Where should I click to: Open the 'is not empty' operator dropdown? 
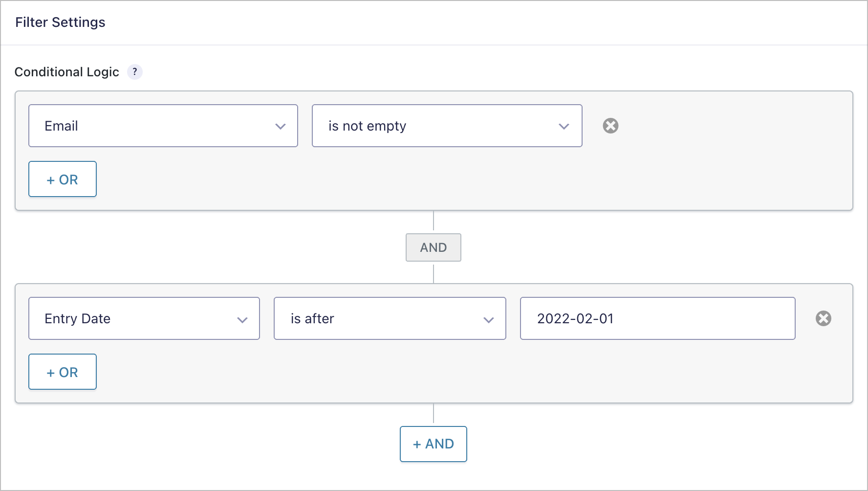(447, 126)
